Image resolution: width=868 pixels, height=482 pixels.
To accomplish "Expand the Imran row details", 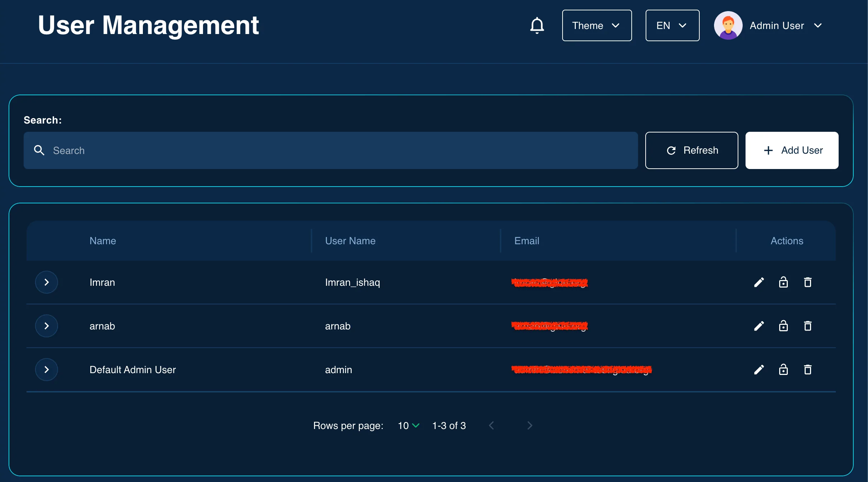I will click(47, 282).
